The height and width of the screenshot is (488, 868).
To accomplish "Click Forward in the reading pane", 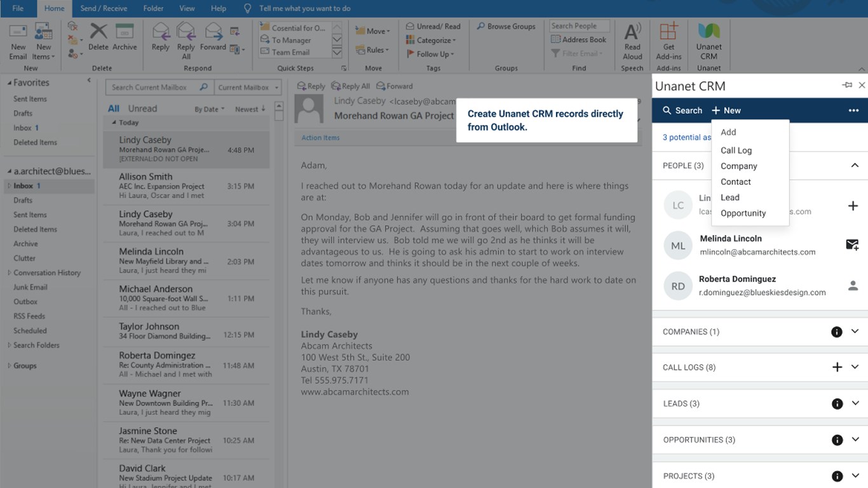I will [x=394, y=86].
